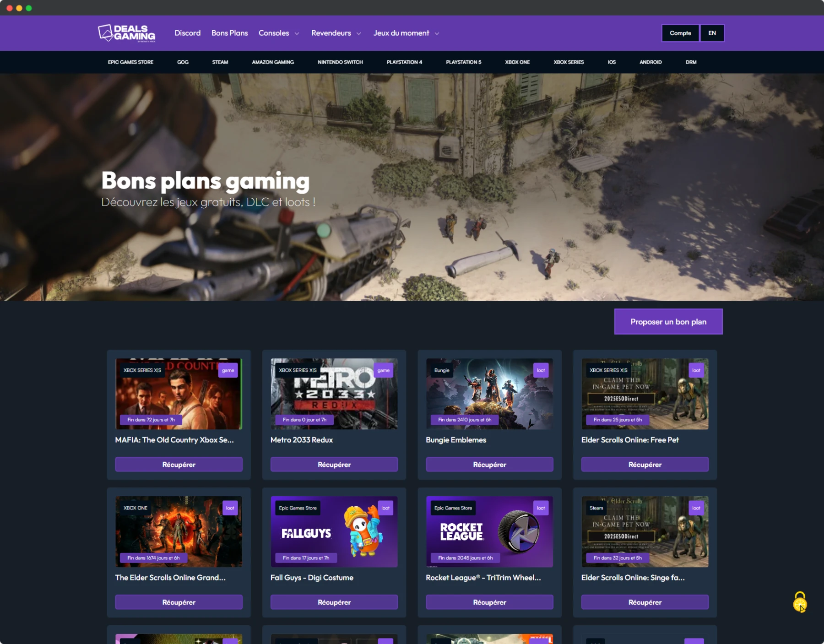The height and width of the screenshot is (644, 824).
Task: Open the Bons Plans page
Action: [229, 33]
